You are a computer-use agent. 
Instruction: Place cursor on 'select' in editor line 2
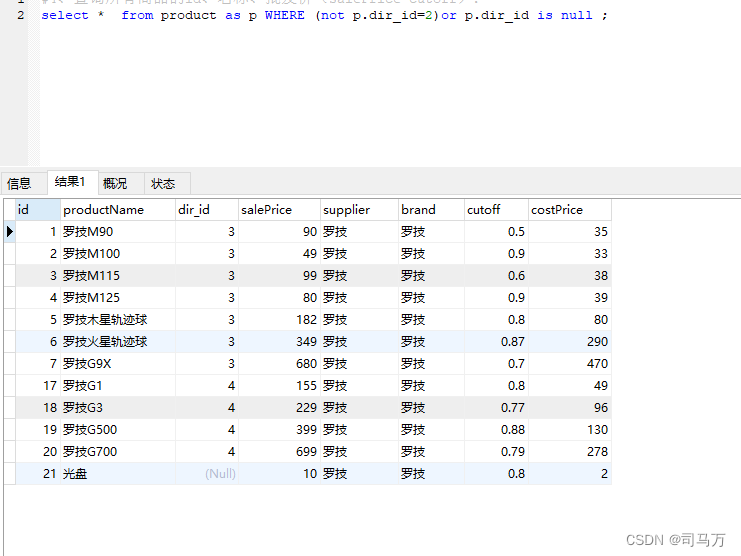pos(65,15)
